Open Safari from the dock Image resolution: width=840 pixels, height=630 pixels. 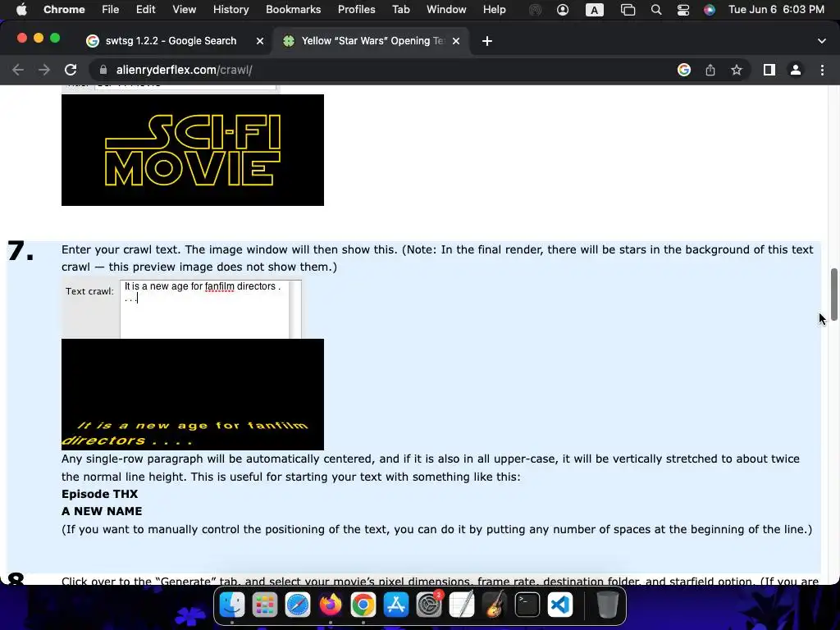pyautogui.click(x=297, y=605)
